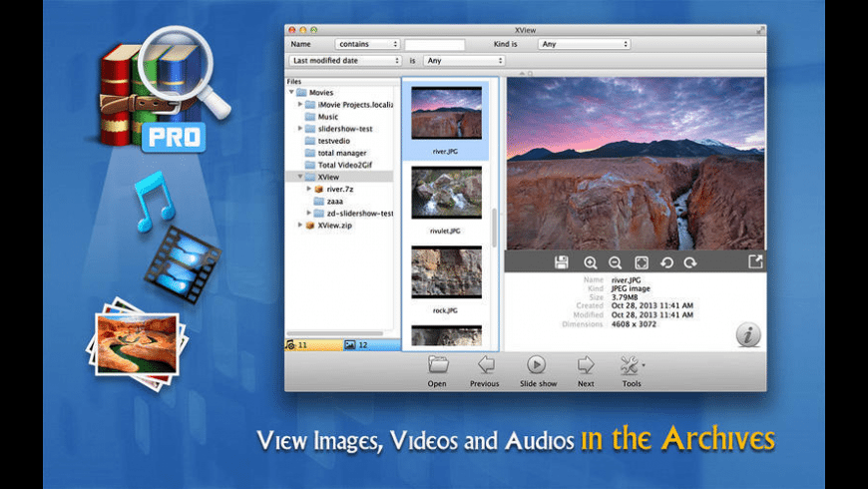
Task: Fit the image to the preview window
Action: [642, 262]
